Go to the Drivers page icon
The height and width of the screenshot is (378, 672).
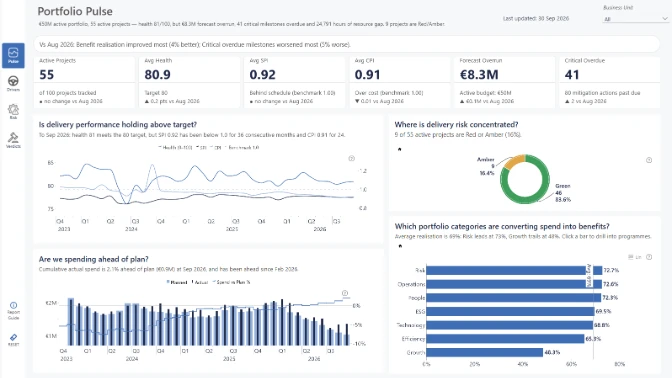[x=13, y=83]
